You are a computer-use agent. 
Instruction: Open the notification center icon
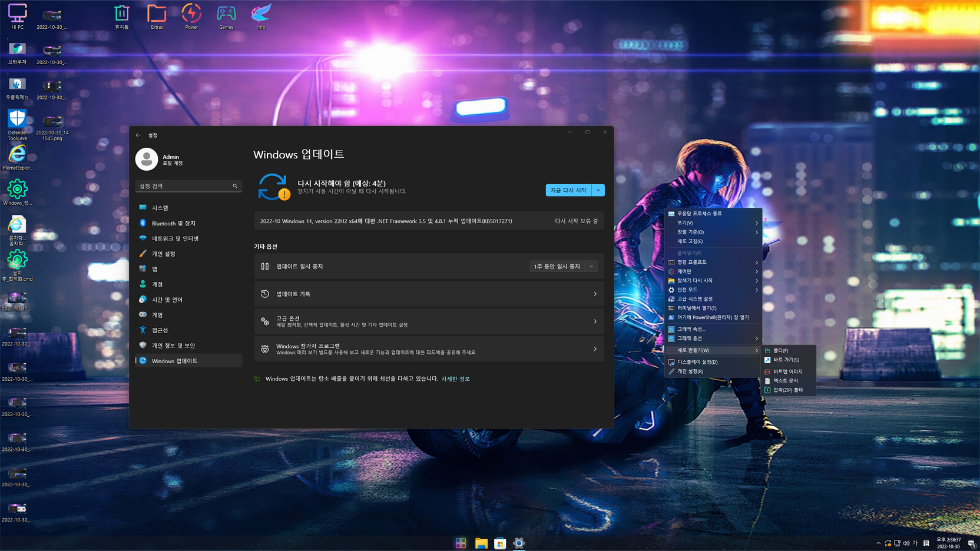click(x=971, y=543)
